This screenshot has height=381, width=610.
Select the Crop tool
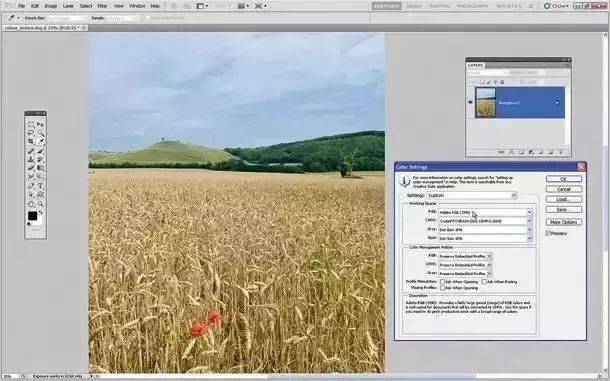(31, 141)
